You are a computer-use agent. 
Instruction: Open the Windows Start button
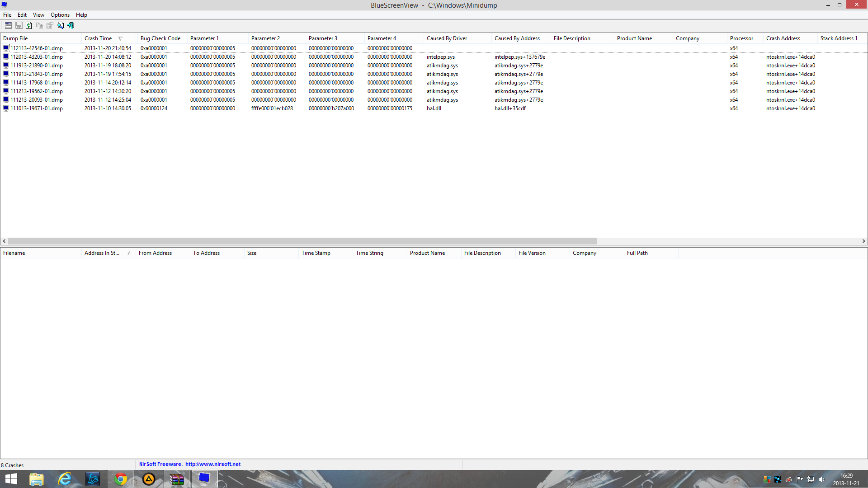click(11, 479)
